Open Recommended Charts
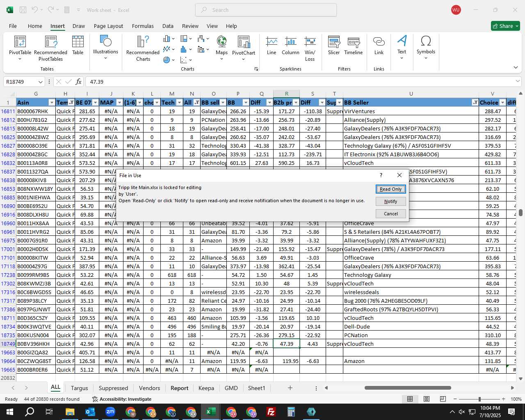This screenshot has height=420, width=525. [143, 48]
